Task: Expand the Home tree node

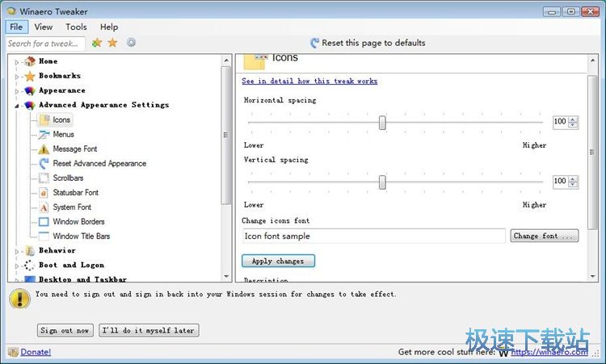Action: tap(17, 62)
